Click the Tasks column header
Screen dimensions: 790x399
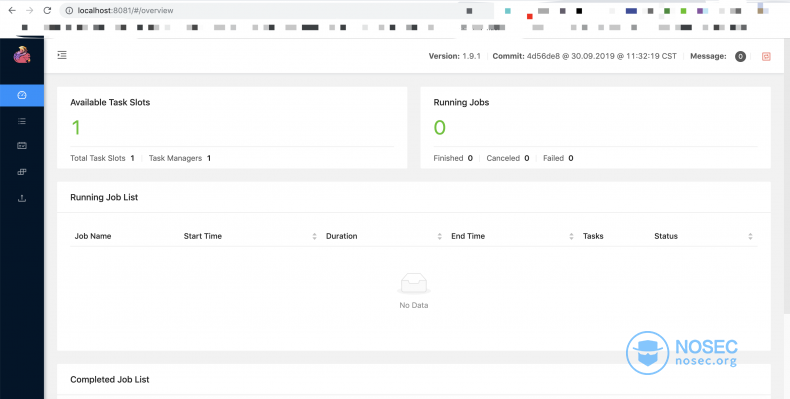tap(593, 236)
